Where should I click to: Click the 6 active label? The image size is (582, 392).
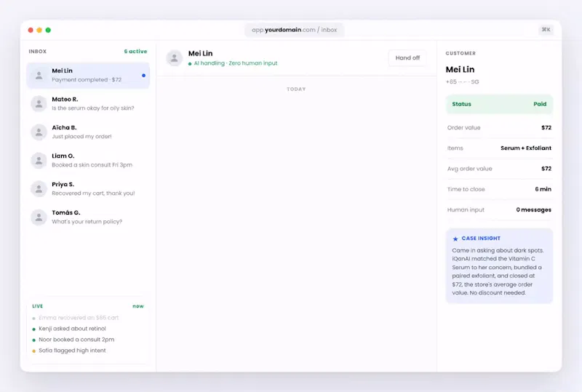135,51
